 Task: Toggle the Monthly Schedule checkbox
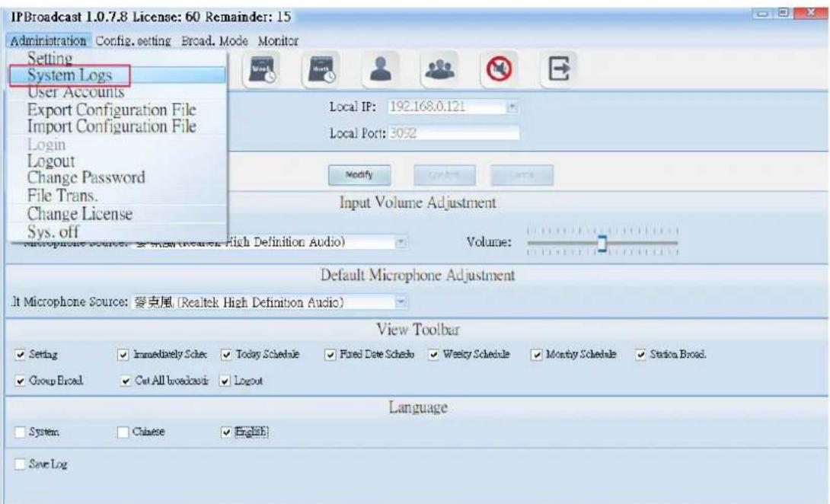537,355
